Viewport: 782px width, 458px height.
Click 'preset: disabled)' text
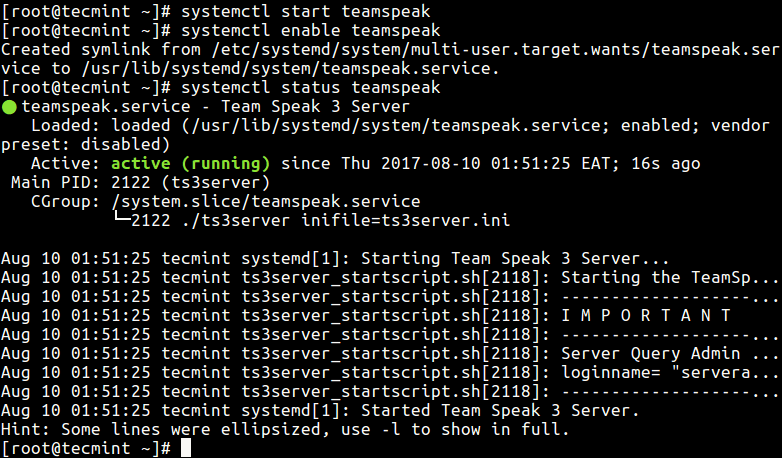point(86,145)
